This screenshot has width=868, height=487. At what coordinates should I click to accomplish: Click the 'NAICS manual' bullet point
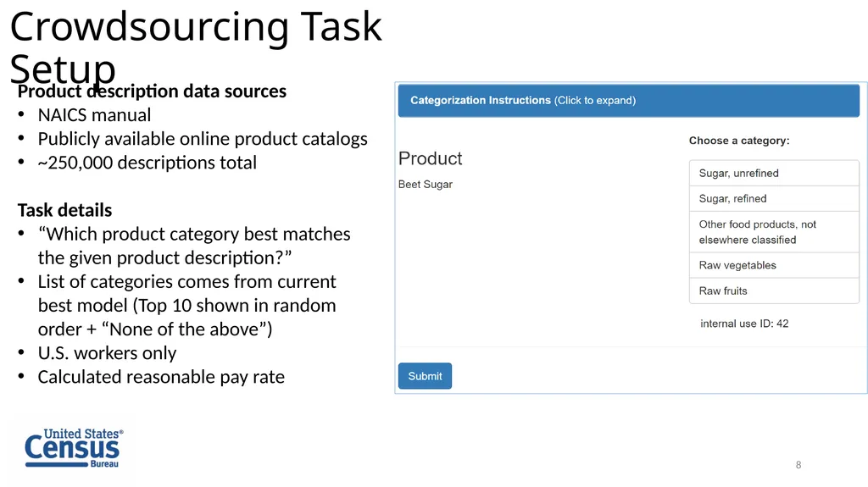(x=94, y=115)
